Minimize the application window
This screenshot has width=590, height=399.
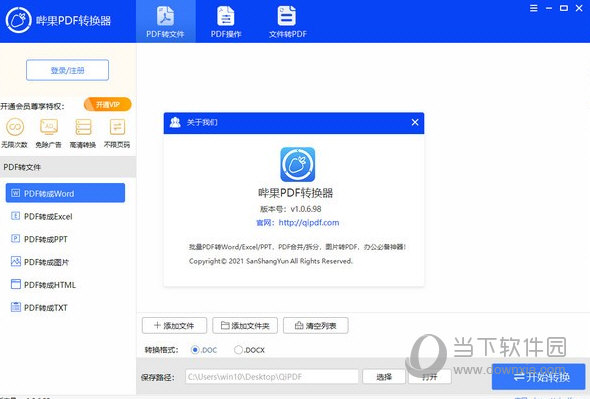tap(549, 8)
